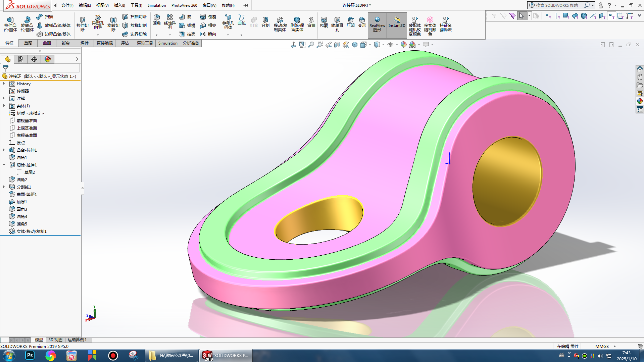644x362 pixels.
Task: Open the Appearances color wheel in right pane
Action: pyautogui.click(x=640, y=101)
